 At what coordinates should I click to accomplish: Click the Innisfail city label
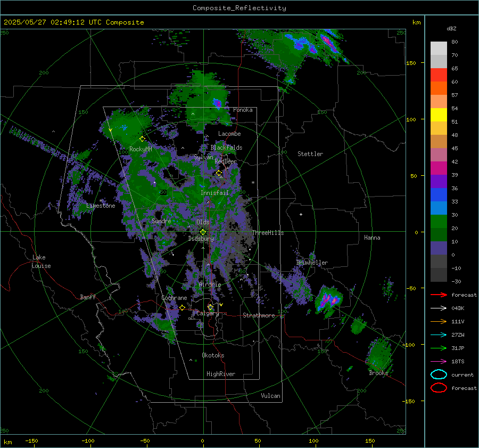[x=214, y=193]
